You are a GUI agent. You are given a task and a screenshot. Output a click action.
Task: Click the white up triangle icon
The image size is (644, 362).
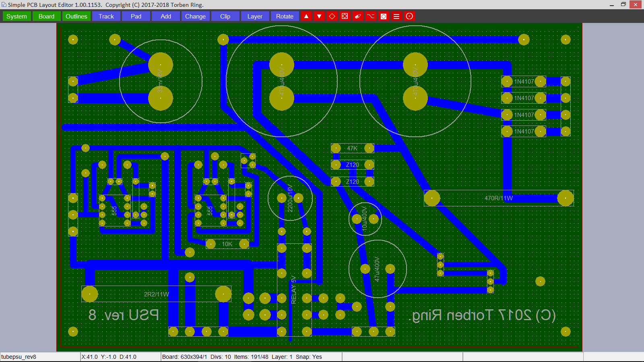click(x=306, y=16)
